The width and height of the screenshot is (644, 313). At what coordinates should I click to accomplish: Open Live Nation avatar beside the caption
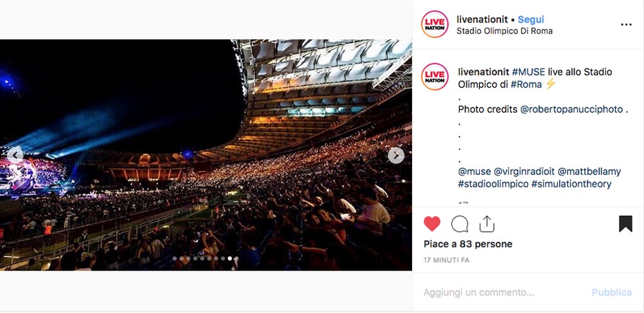tap(435, 77)
